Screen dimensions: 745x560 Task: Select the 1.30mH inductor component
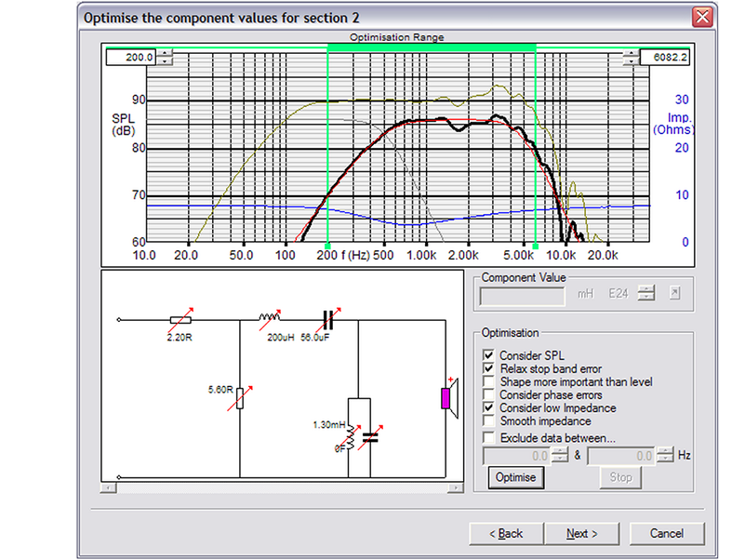350,435
